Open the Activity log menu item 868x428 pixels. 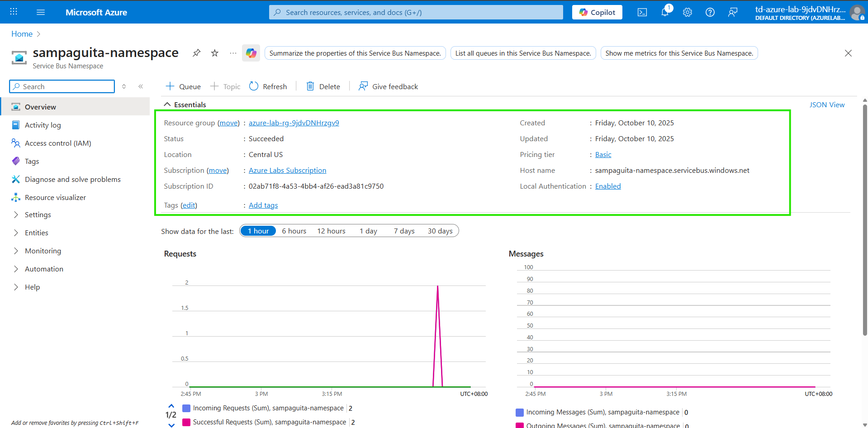coord(43,125)
